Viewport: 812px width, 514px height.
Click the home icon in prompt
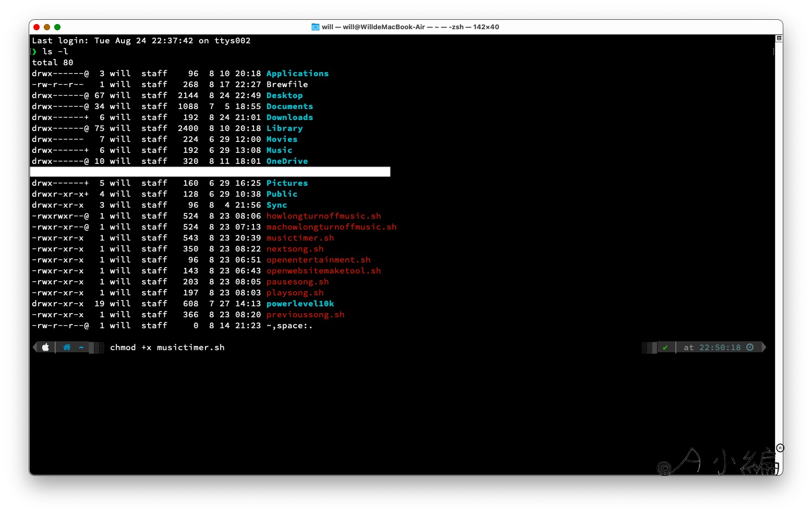(x=67, y=348)
